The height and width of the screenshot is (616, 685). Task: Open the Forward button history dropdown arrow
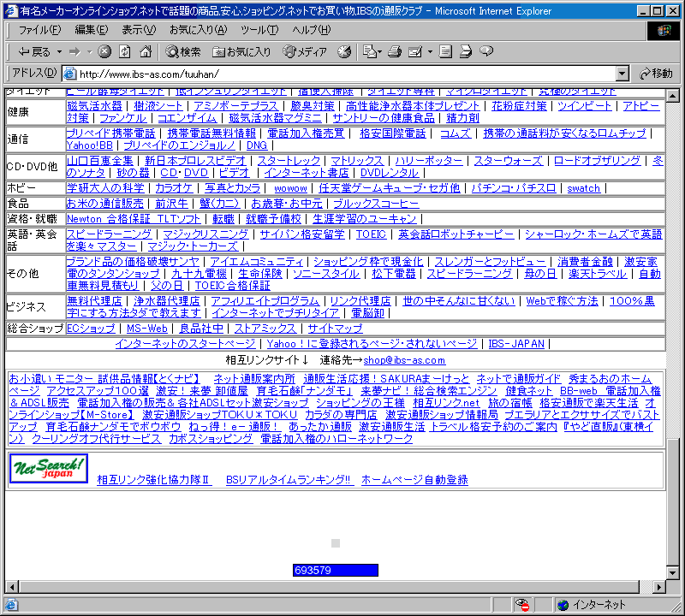90,52
